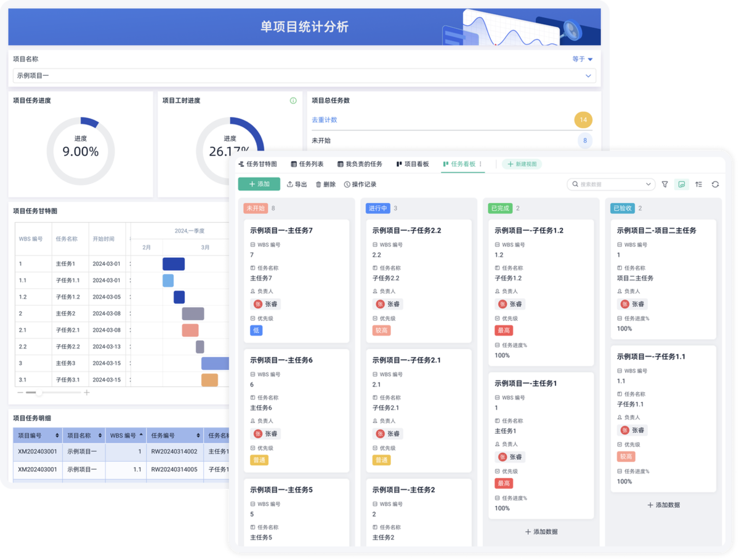Click the 导出 export button

297,184
